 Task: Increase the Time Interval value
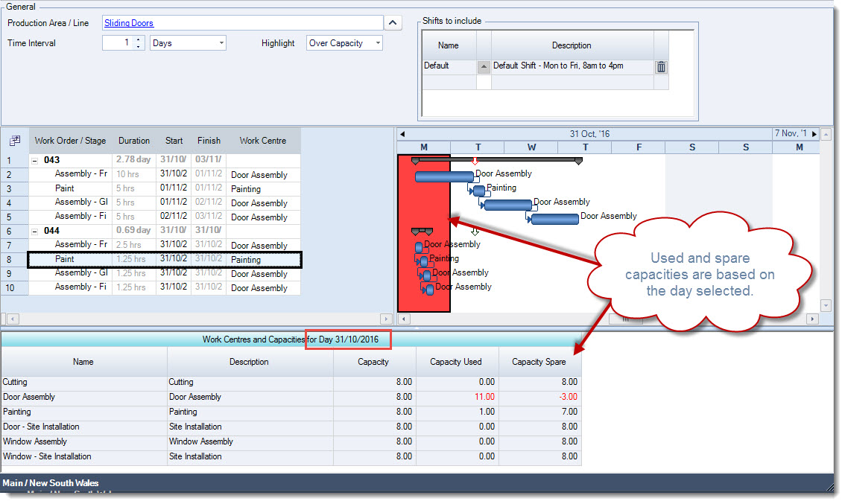[139, 39]
